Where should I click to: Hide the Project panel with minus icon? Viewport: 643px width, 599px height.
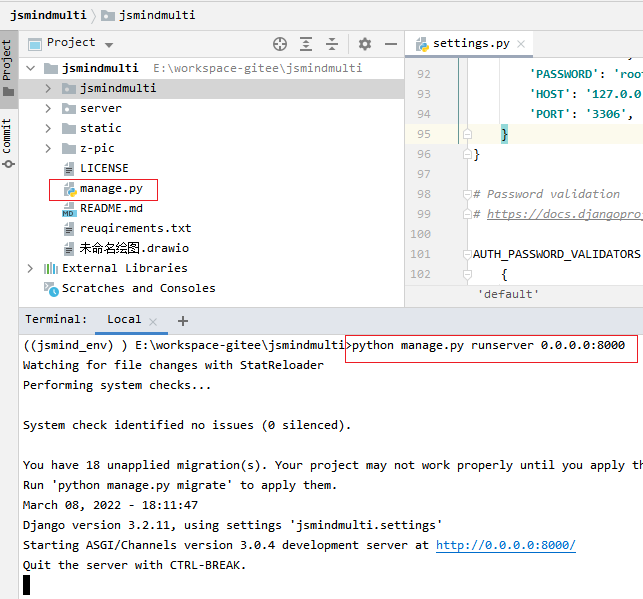click(391, 44)
